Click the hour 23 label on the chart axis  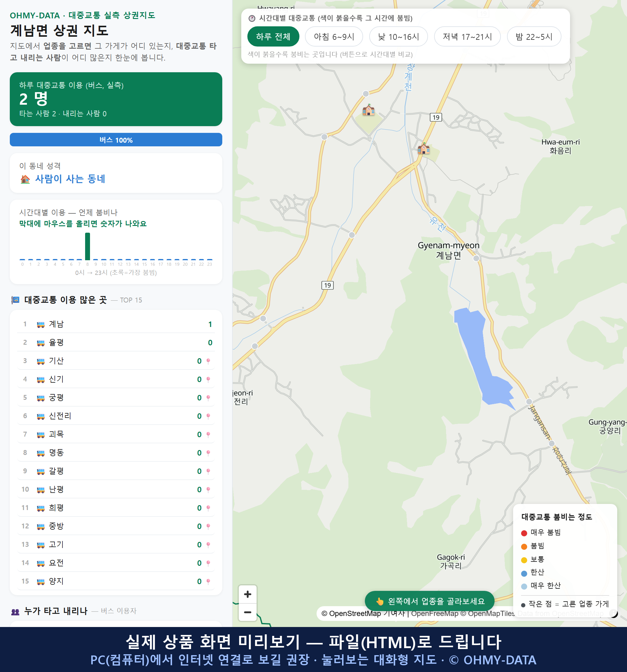(x=210, y=264)
